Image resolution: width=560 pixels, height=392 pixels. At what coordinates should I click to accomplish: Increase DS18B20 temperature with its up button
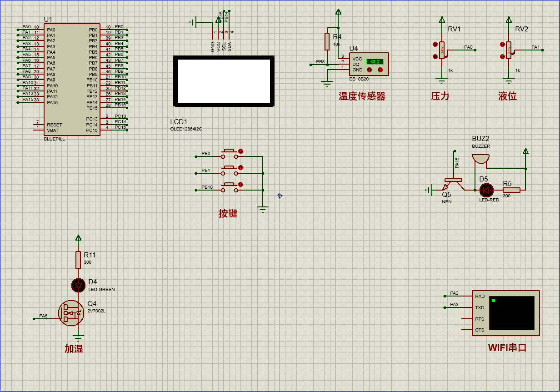(x=380, y=70)
